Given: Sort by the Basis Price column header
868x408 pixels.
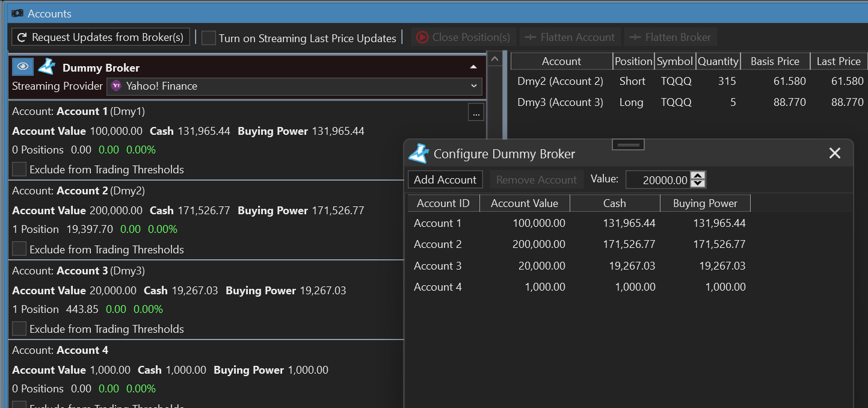Looking at the screenshot, I should [x=775, y=61].
